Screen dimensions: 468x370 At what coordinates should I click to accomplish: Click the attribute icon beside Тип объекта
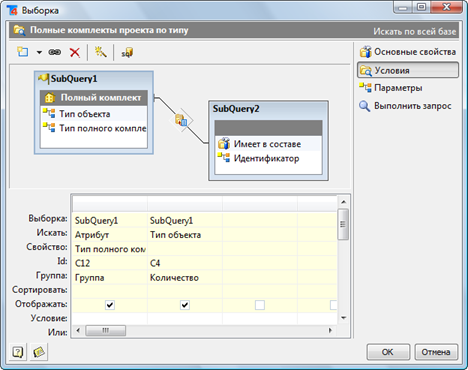[49, 113]
